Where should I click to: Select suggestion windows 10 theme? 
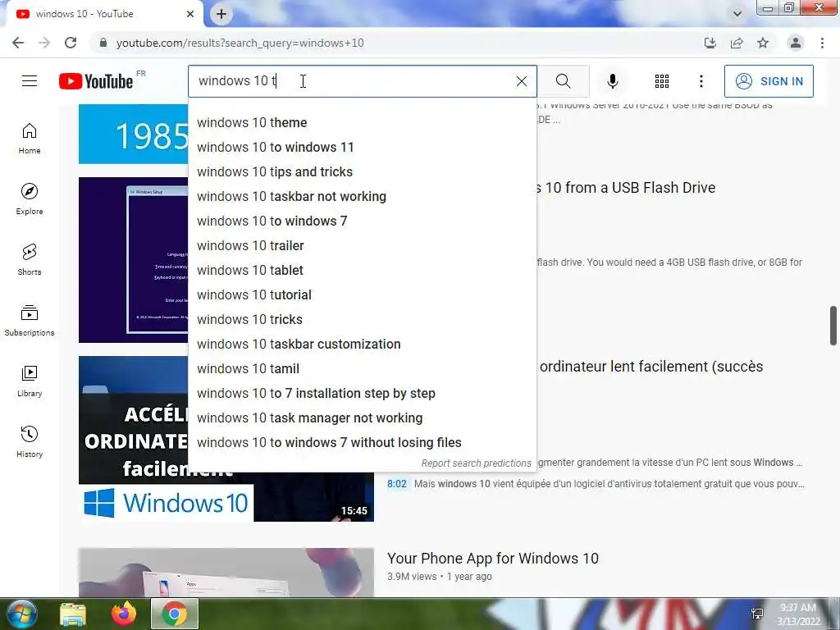coord(362,123)
